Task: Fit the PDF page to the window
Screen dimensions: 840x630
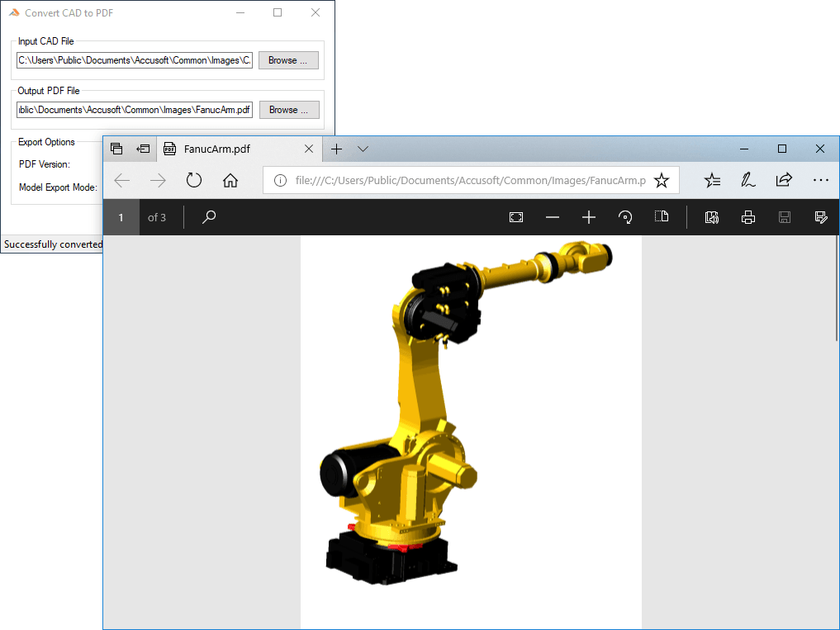Action: click(516, 217)
